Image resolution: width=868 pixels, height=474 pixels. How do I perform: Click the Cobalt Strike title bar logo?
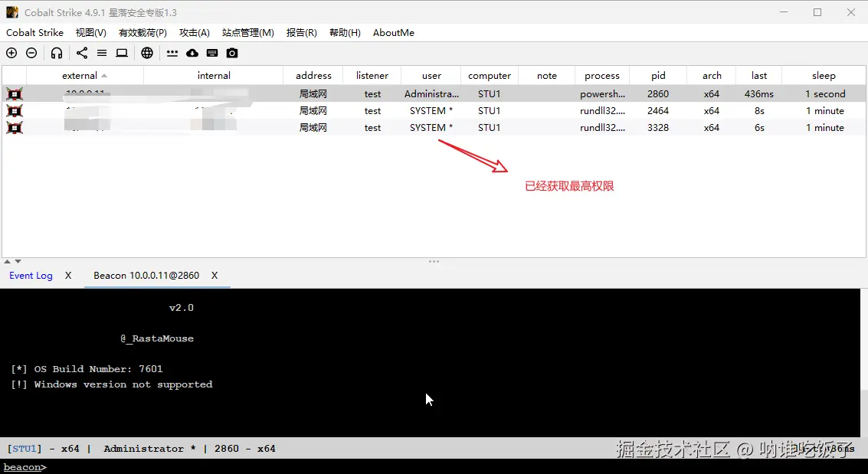click(12, 12)
